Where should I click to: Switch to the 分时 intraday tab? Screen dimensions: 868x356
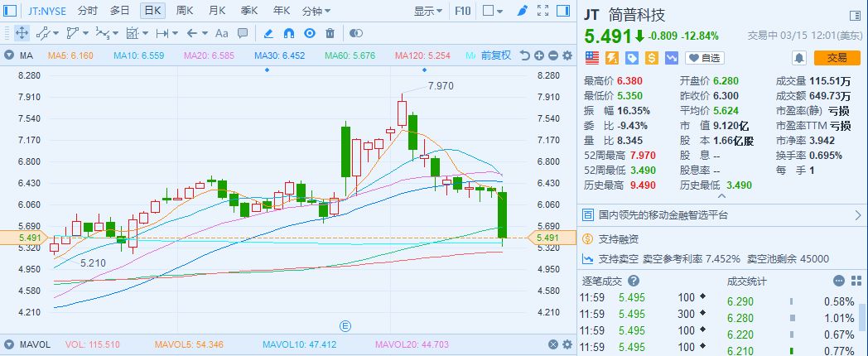coord(87,11)
